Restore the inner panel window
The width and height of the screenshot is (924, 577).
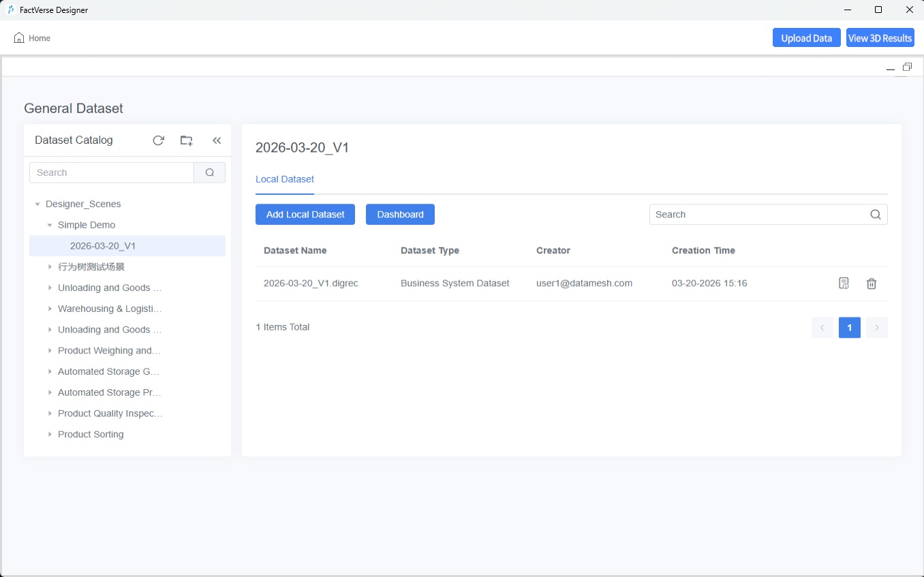click(907, 67)
